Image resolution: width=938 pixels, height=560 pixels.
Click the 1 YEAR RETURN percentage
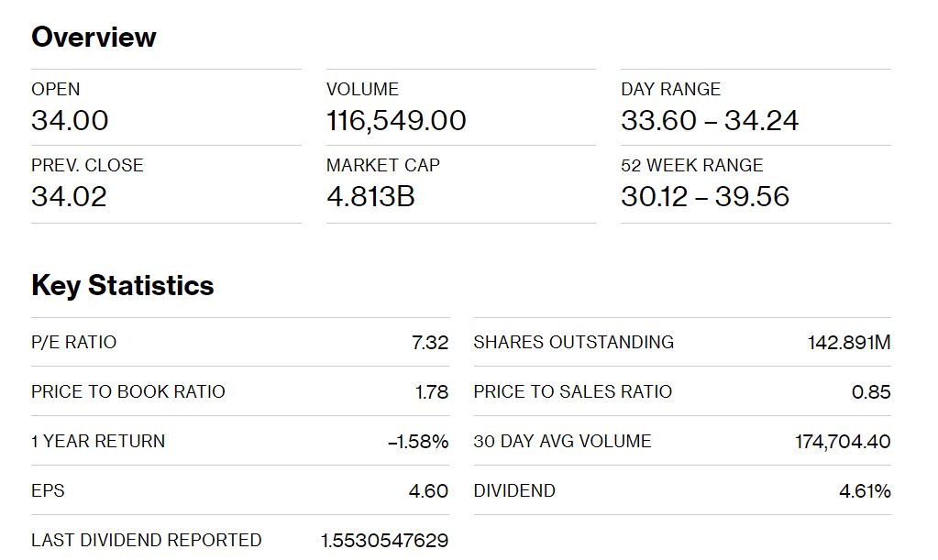point(417,442)
